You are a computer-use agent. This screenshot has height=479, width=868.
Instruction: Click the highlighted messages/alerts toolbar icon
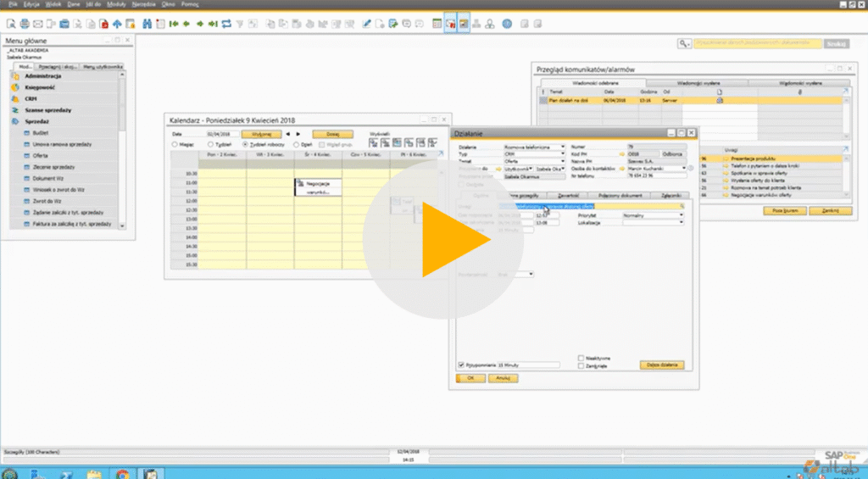451,24
